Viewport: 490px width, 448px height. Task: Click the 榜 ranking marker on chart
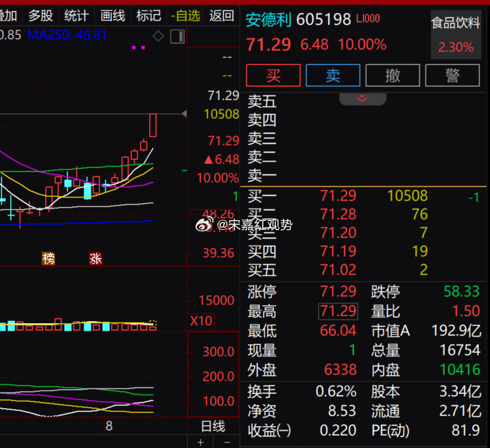tap(49, 259)
